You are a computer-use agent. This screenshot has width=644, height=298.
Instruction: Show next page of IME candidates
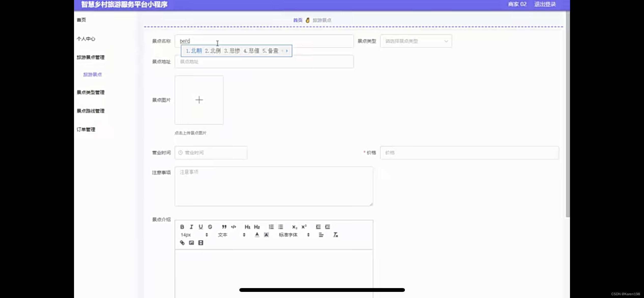pos(287,51)
